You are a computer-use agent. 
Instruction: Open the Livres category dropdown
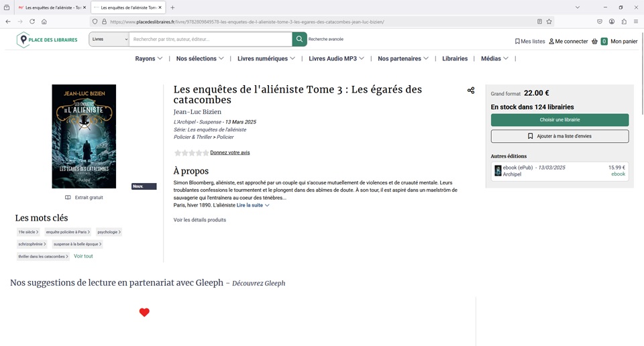(109, 39)
